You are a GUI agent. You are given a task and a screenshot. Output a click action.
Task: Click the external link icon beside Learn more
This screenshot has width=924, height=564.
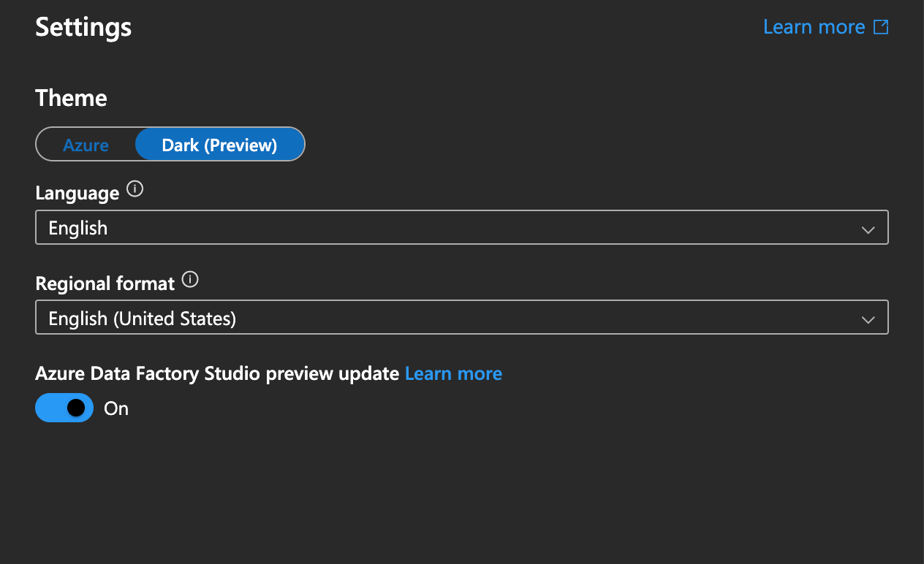882,27
